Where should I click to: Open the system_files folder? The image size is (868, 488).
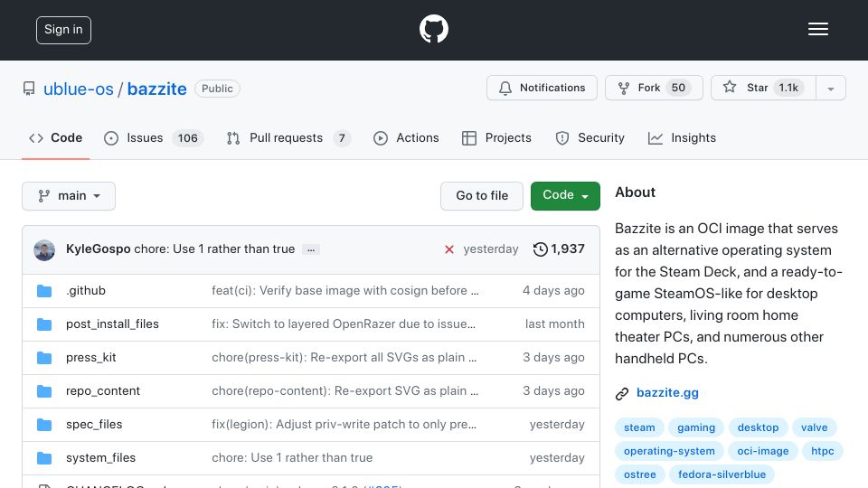100,457
